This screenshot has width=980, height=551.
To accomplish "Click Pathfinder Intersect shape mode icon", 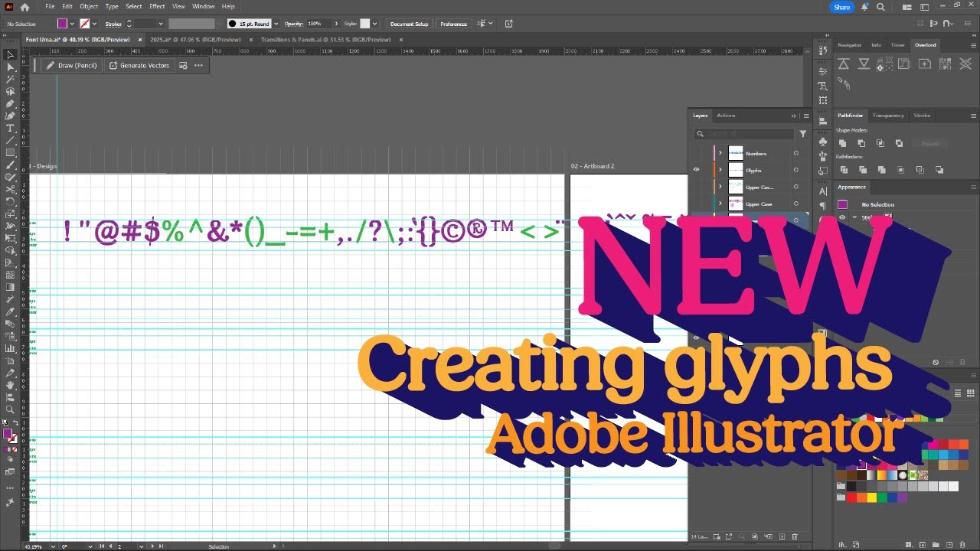I will pos(880,143).
